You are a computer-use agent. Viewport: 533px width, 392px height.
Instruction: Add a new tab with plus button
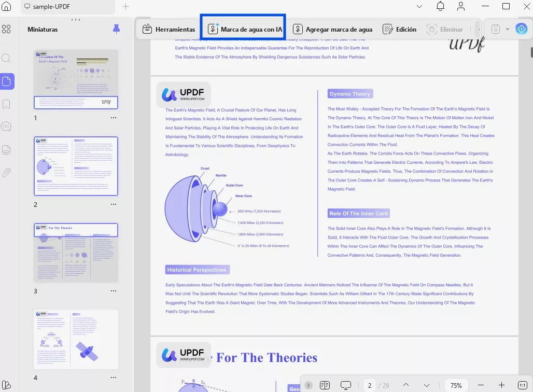(126, 6)
